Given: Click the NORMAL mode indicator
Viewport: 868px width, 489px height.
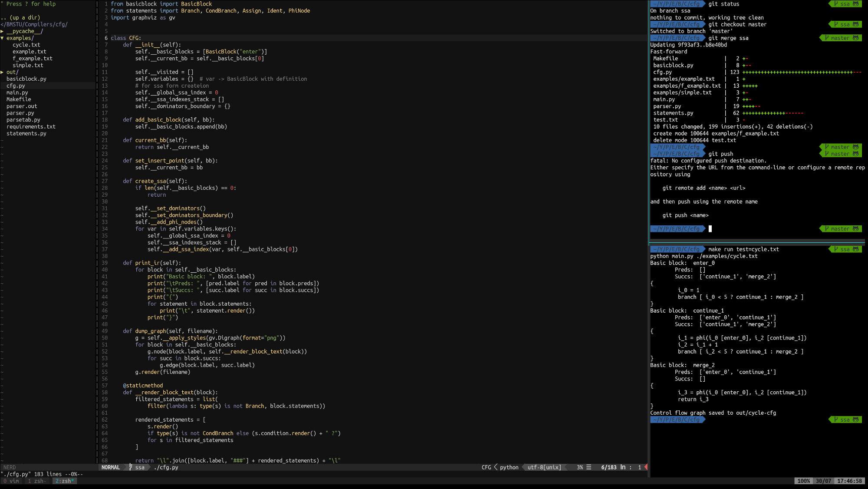Looking at the screenshot, I should (x=111, y=467).
